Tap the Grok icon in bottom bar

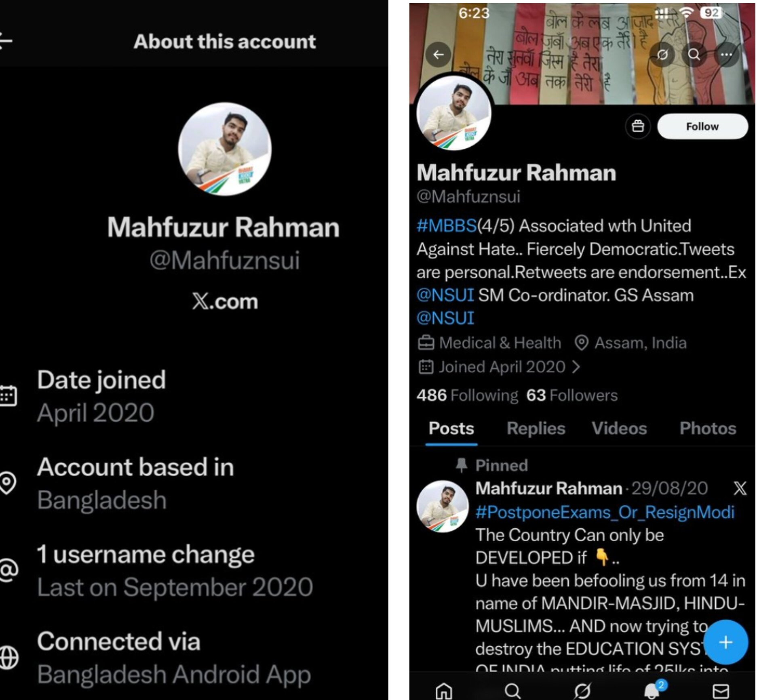coord(582,690)
